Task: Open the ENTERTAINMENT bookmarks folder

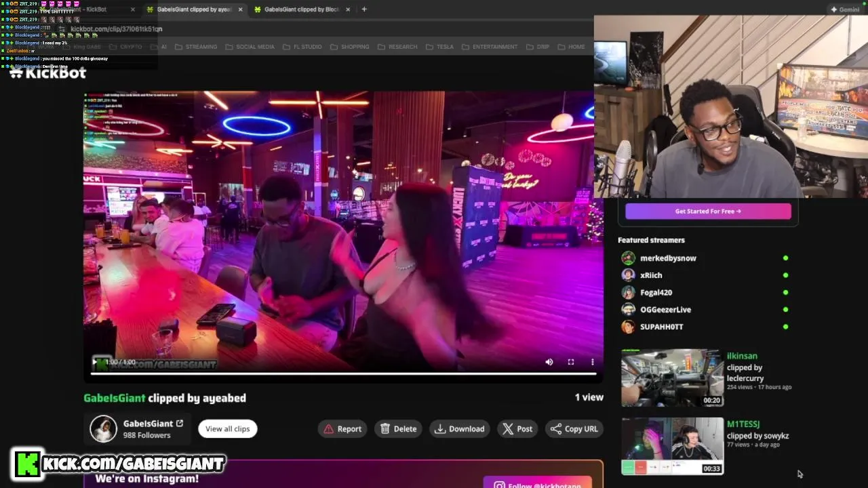Action: pos(490,47)
